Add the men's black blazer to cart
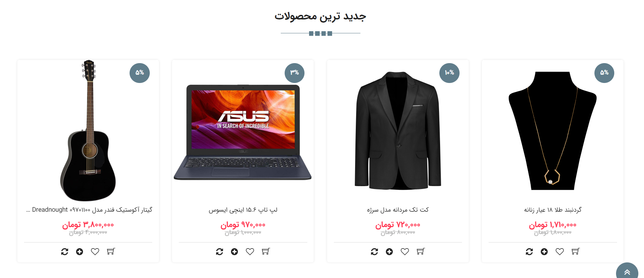This screenshot has height=278, width=644. pyautogui.click(x=421, y=251)
